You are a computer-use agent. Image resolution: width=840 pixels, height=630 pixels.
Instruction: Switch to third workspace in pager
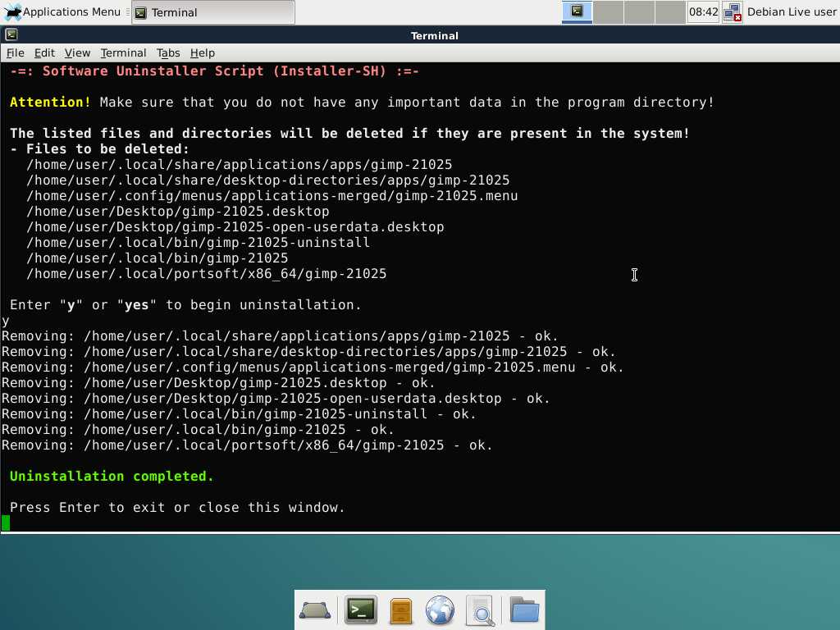click(x=639, y=11)
